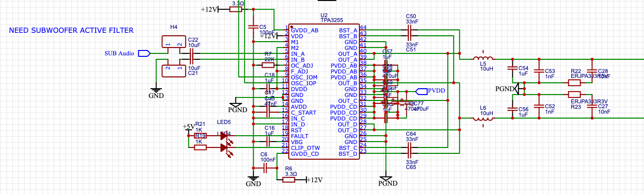The image size is (644, 194).
Task: Click the OUT_C pin name
Action: 348,101
